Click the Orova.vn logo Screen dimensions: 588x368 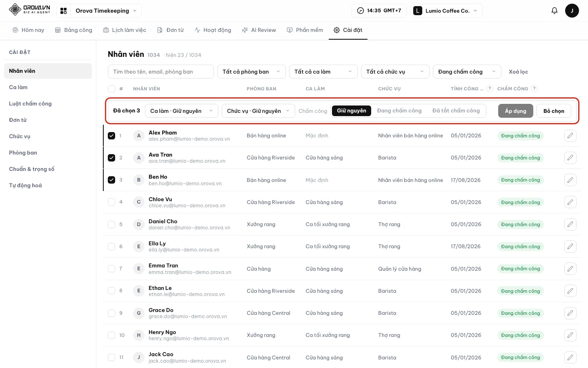pyautogui.click(x=29, y=9)
